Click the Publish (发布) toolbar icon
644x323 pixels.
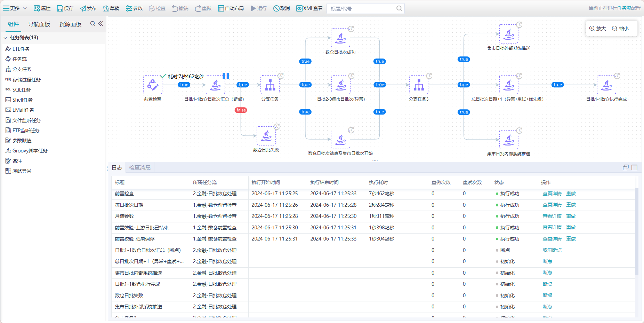[x=83, y=8]
